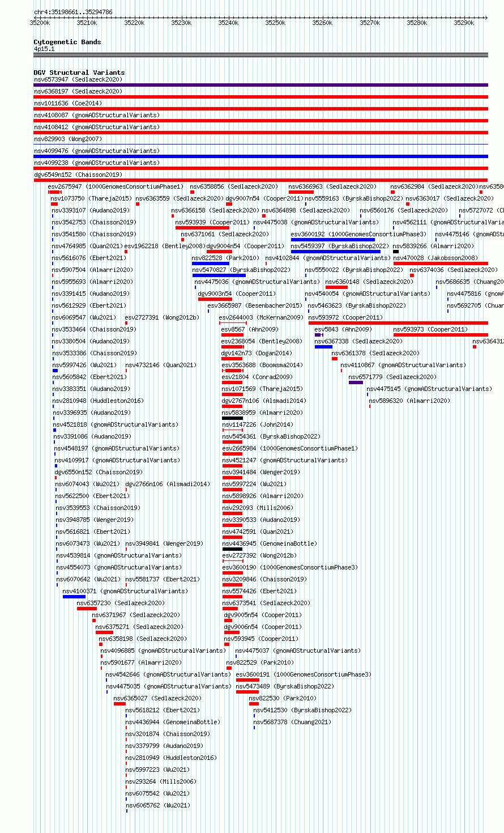The height and width of the screenshot is (833, 504).
Task: Open nsv4099238 (gnomADStructuralVariants) variant
Action: click(97, 163)
